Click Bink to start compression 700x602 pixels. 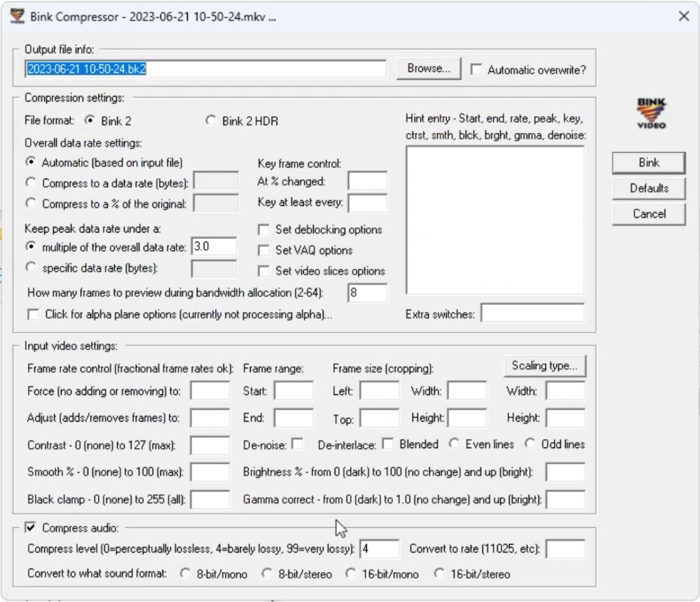[648, 163]
